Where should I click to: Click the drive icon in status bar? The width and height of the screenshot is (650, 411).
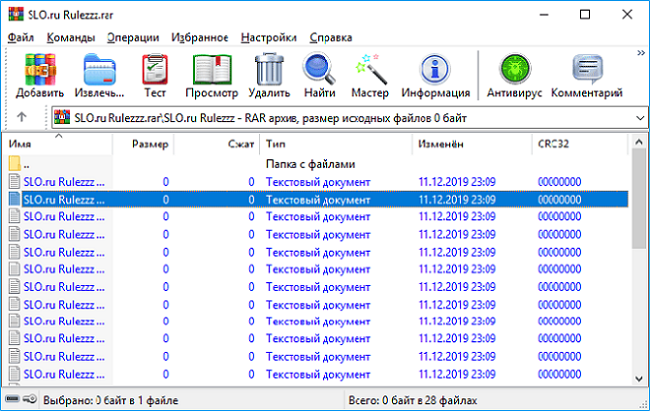pyautogui.click(x=12, y=399)
